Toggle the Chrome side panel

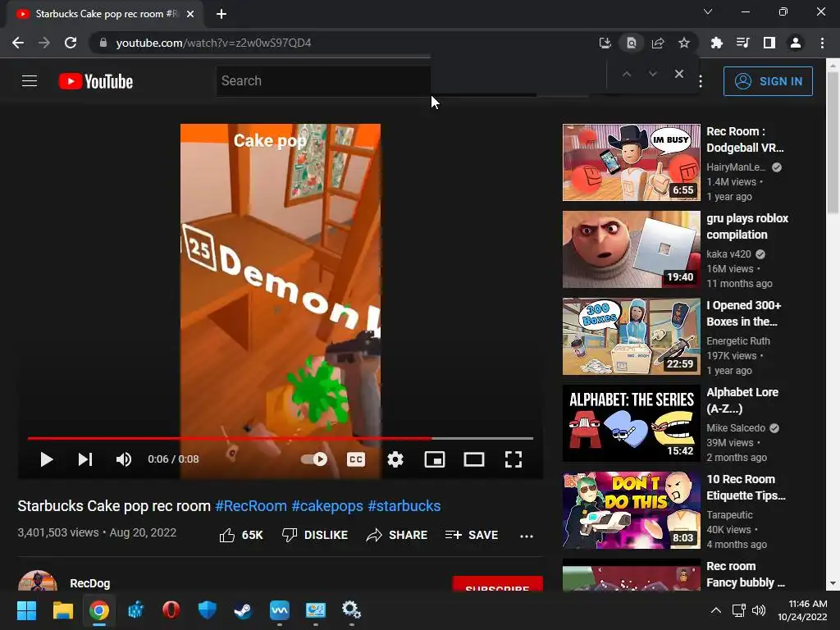769,43
